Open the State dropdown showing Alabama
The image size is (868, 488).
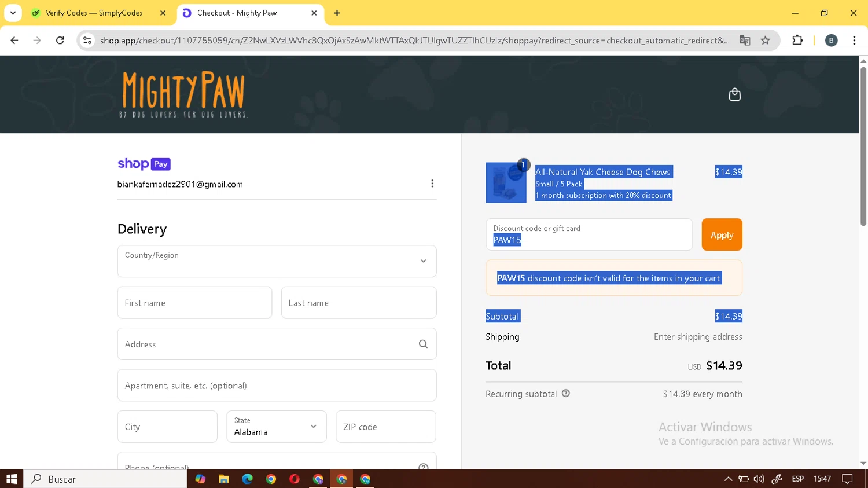click(x=276, y=427)
